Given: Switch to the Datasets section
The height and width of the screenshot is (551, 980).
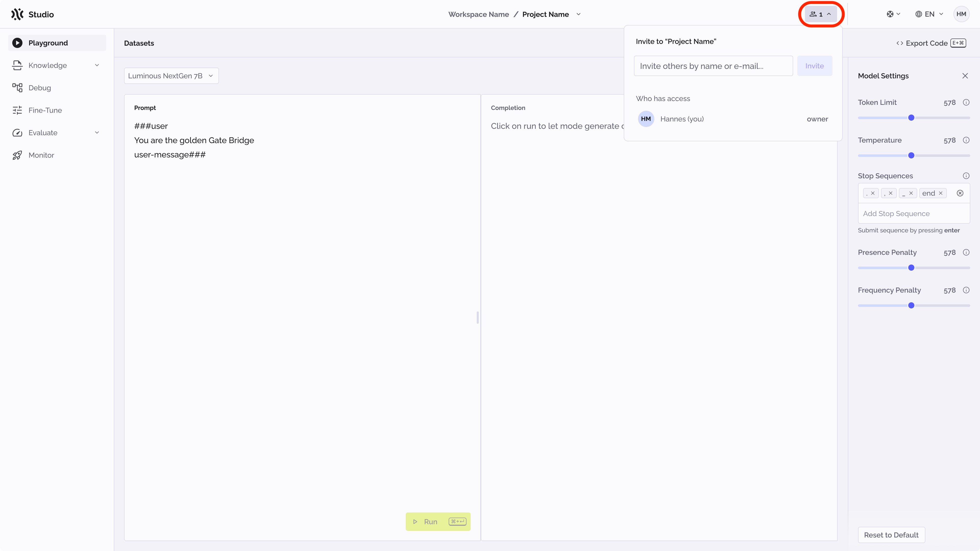Looking at the screenshot, I should pos(139,43).
